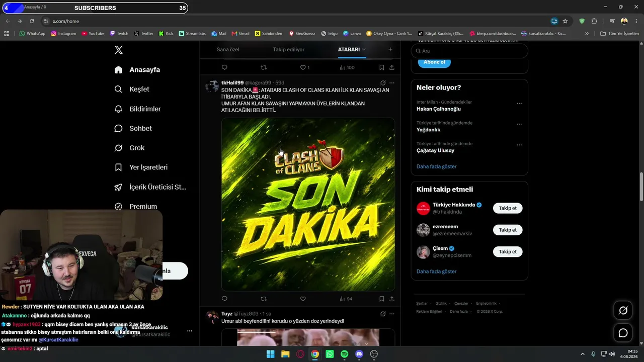
Task: Reply to tkHalil99's SON DAKİKA post
Action: point(224,299)
